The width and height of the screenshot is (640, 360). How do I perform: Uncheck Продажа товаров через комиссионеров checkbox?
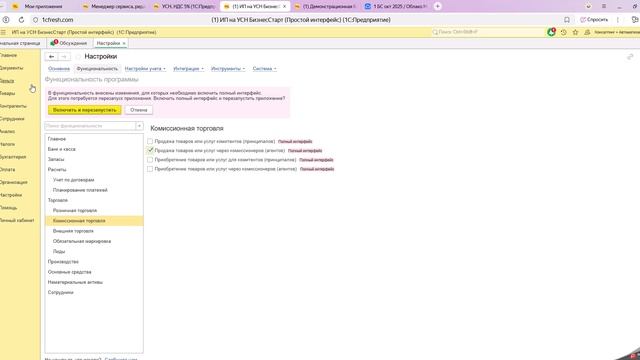tap(150, 151)
